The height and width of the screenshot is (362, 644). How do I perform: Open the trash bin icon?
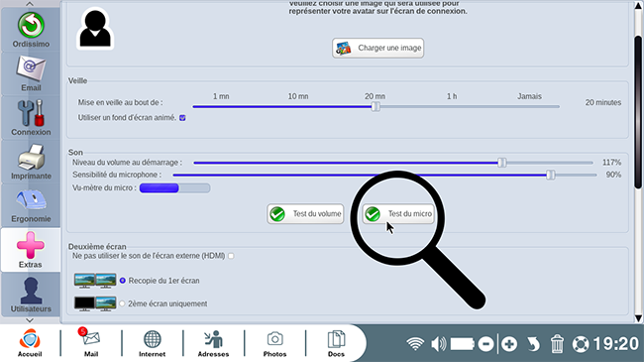pos(557,344)
